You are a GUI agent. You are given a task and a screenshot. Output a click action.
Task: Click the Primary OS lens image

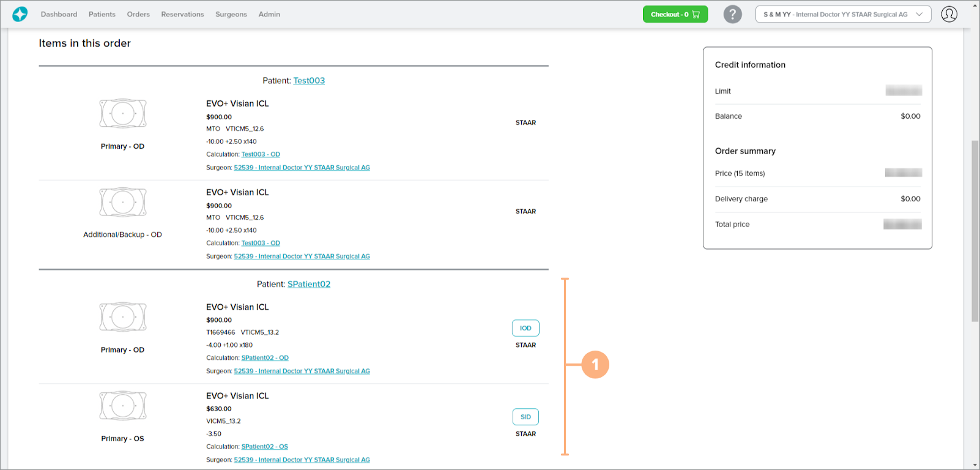coord(123,406)
